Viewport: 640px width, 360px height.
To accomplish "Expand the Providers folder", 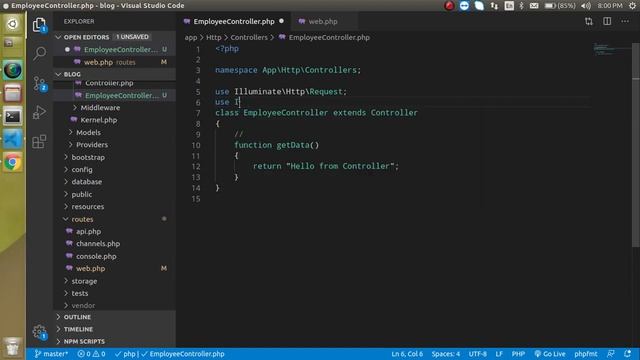I will pos(92,145).
